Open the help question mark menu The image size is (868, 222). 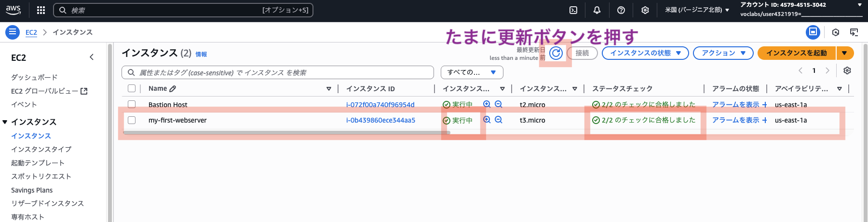(621, 10)
